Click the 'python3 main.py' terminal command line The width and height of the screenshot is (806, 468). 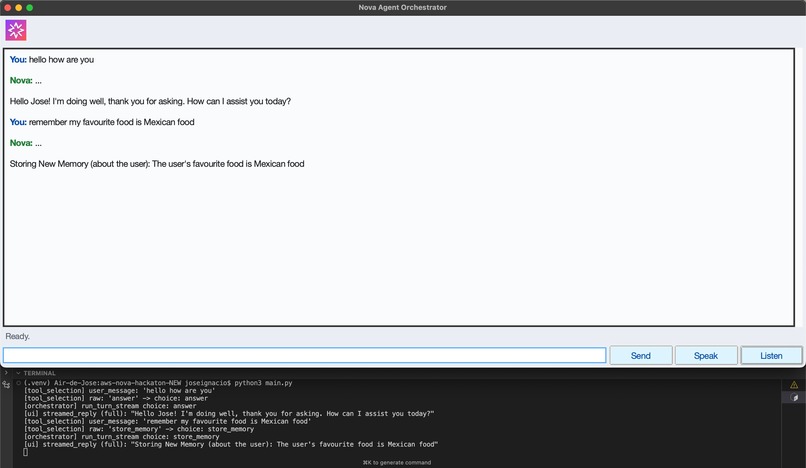[x=158, y=383]
